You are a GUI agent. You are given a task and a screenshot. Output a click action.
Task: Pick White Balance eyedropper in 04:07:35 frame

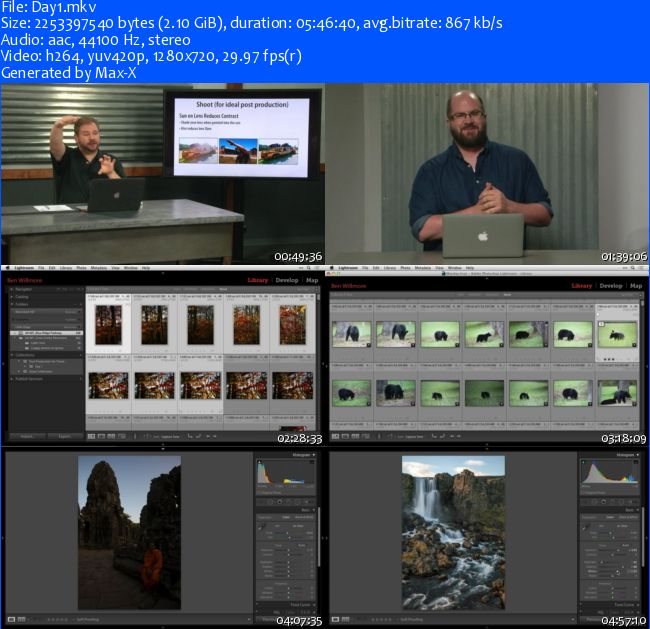(262, 527)
